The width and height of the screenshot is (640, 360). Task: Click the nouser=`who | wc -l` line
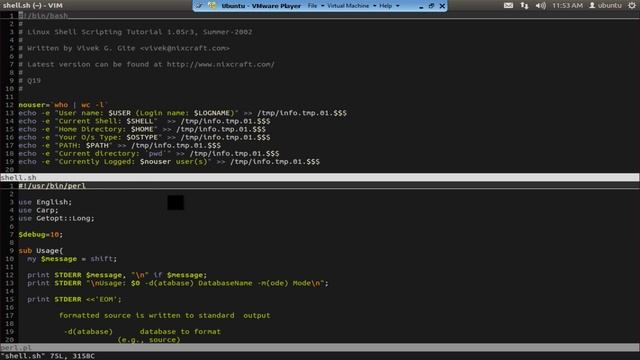click(x=63, y=105)
